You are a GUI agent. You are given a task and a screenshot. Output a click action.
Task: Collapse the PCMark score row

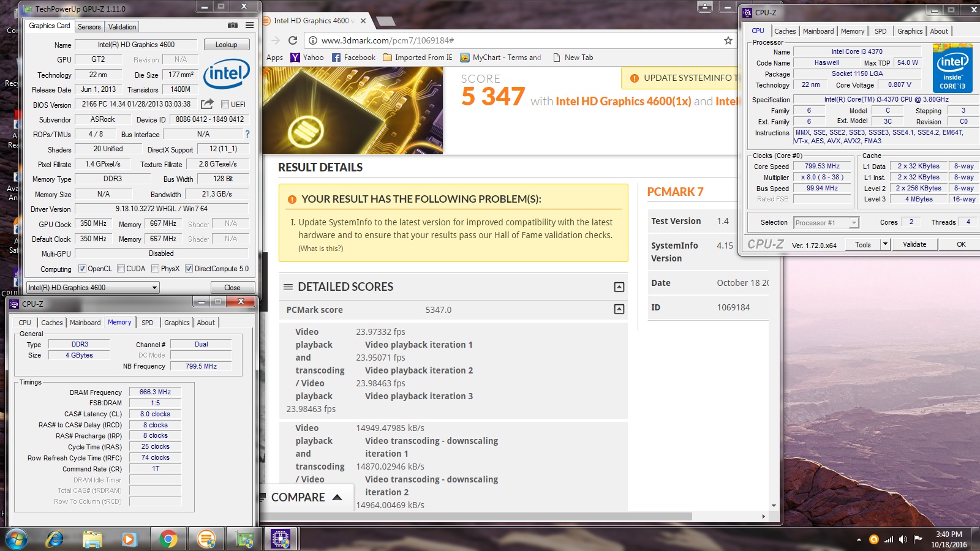[619, 309]
